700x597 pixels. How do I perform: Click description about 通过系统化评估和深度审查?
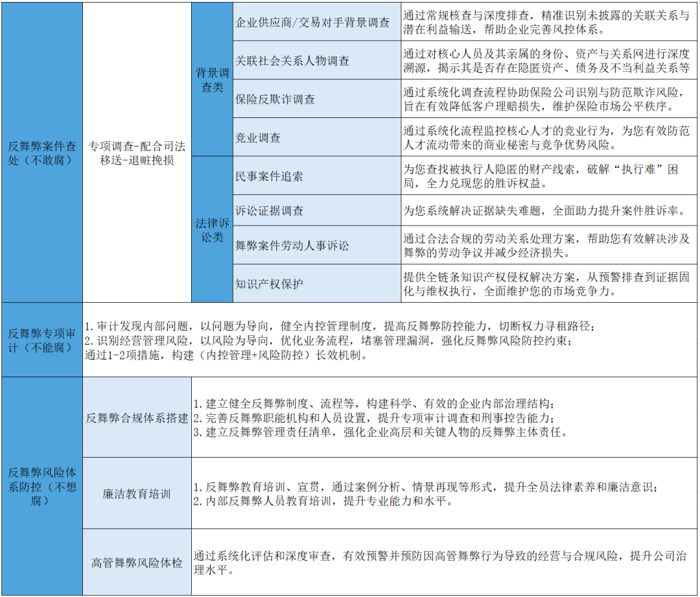445,562
